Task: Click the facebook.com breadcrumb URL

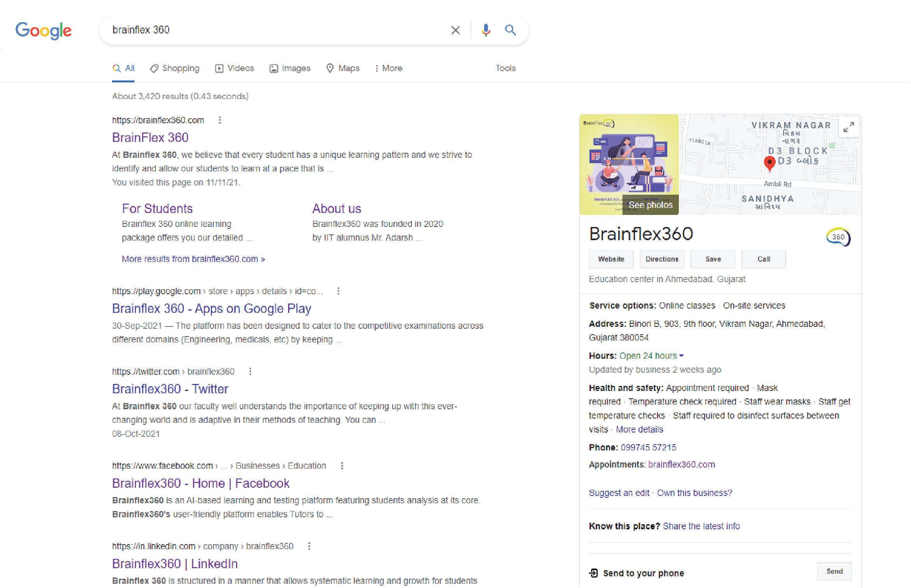Action: click(219, 466)
